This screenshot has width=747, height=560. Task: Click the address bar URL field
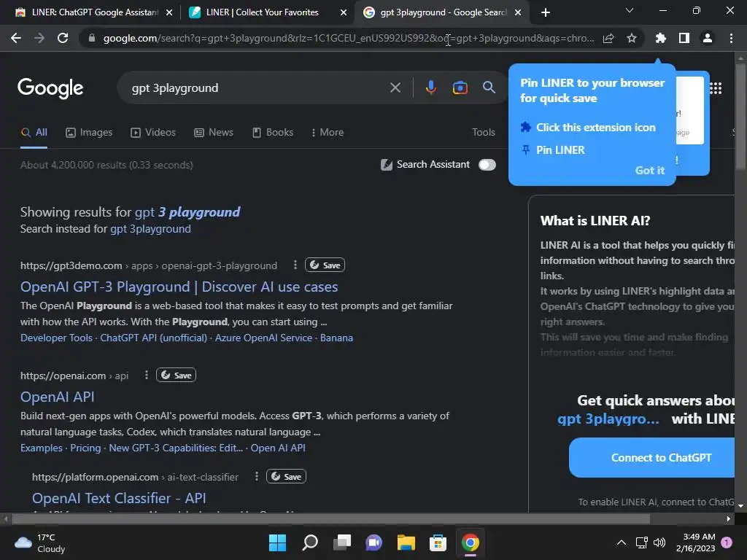(349, 38)
